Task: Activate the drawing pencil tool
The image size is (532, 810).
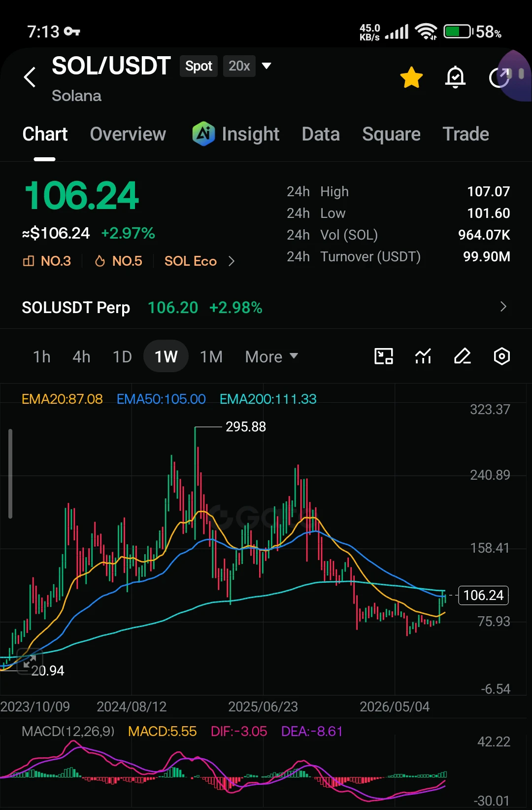Action: (x=462, y=356)
